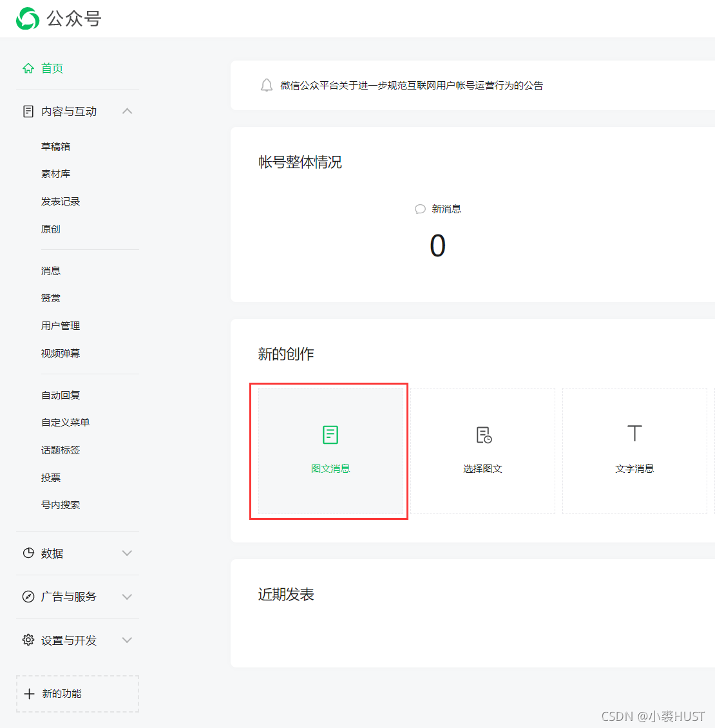Click the 文字消息 label

(634, 468)
